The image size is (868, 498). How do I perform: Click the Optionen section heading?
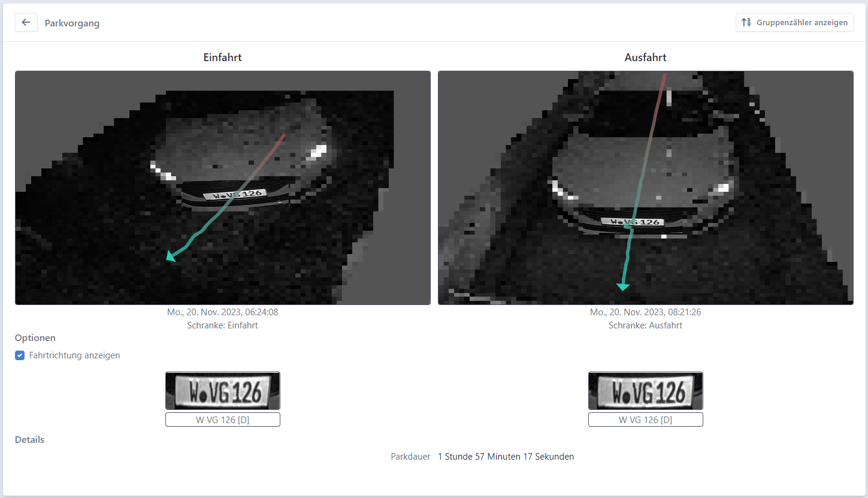[35, 338]
